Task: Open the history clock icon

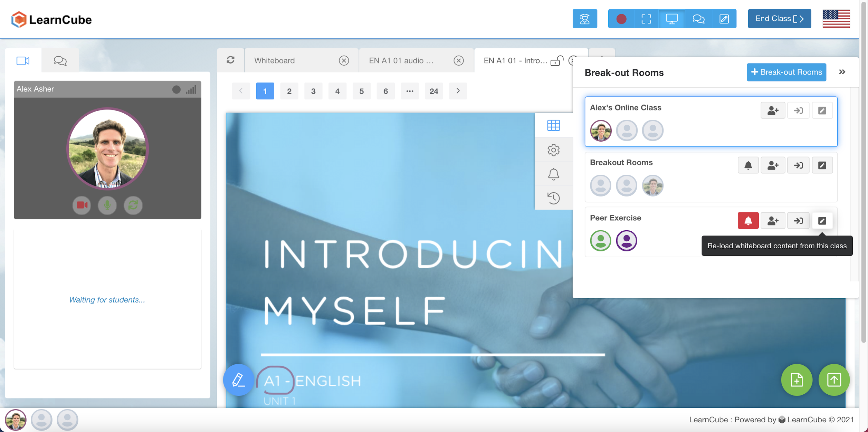Action: click(x=553, y=198)
